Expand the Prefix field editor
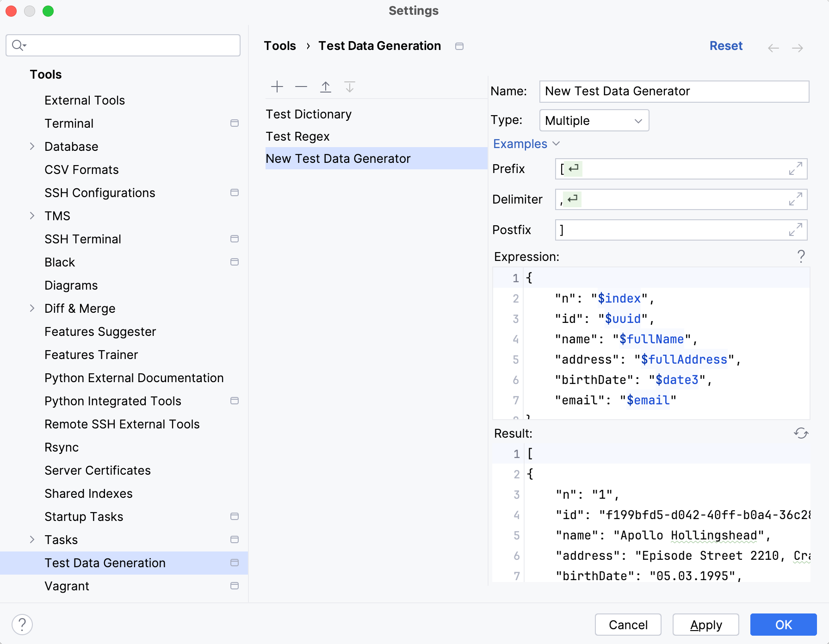This screenshot has width=829, height=644. pos(795,169)
